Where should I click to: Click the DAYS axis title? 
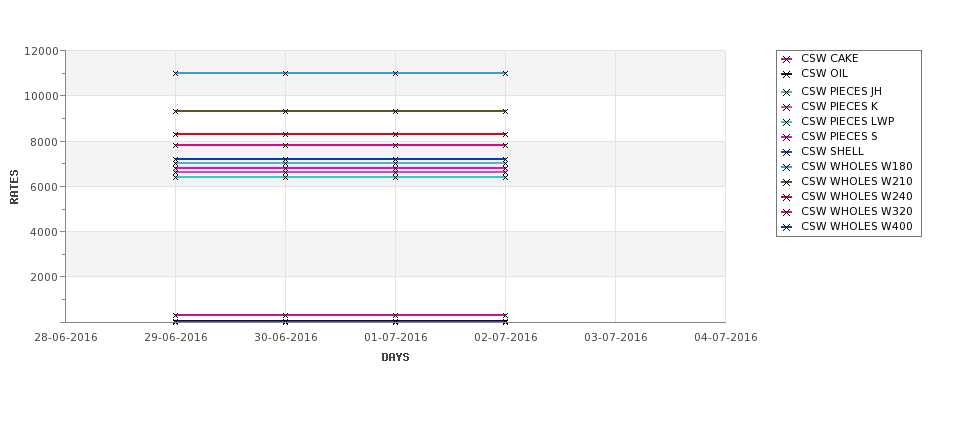(395, 358)
